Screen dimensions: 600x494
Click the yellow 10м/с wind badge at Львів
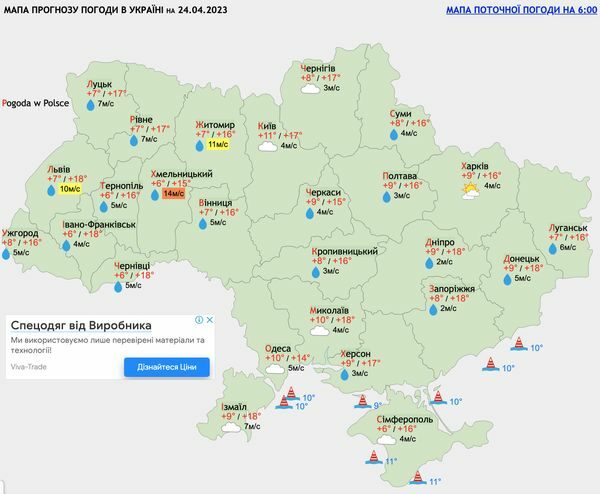(x=70, y=189)
